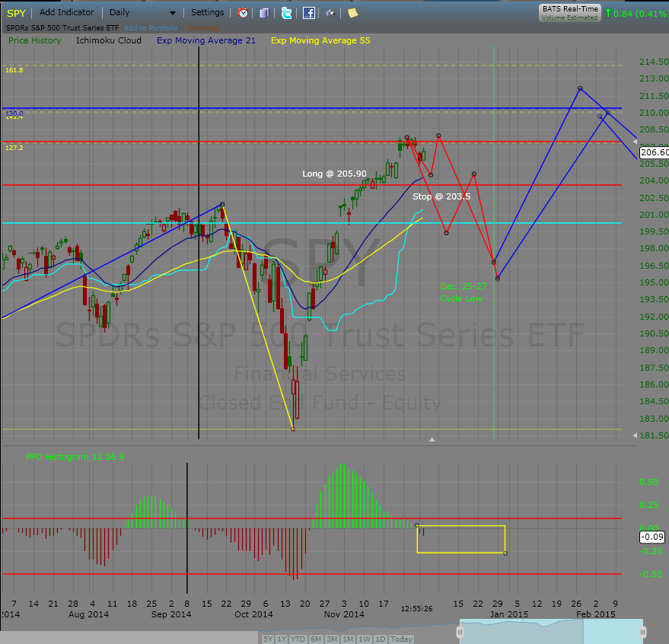The image size is (669, 644).
Task: Click the BATS Real-Time data badge
Action: click(x=569, y=13)
